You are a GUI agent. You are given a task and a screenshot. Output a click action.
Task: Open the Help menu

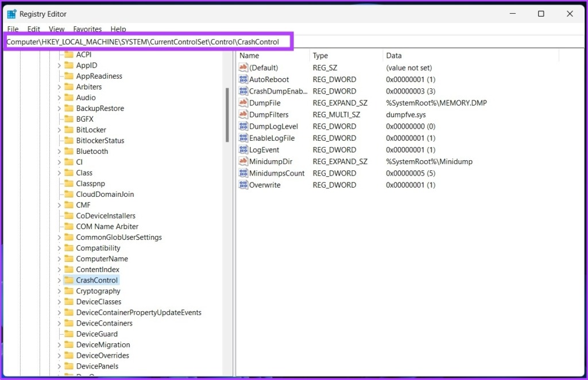click(x=118, y=29)
